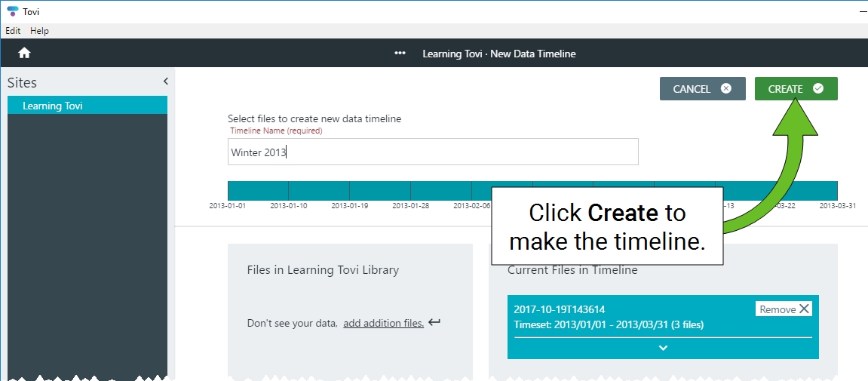Open the Help menu
The width and height of the screenshot is (868, 381).
39,31
